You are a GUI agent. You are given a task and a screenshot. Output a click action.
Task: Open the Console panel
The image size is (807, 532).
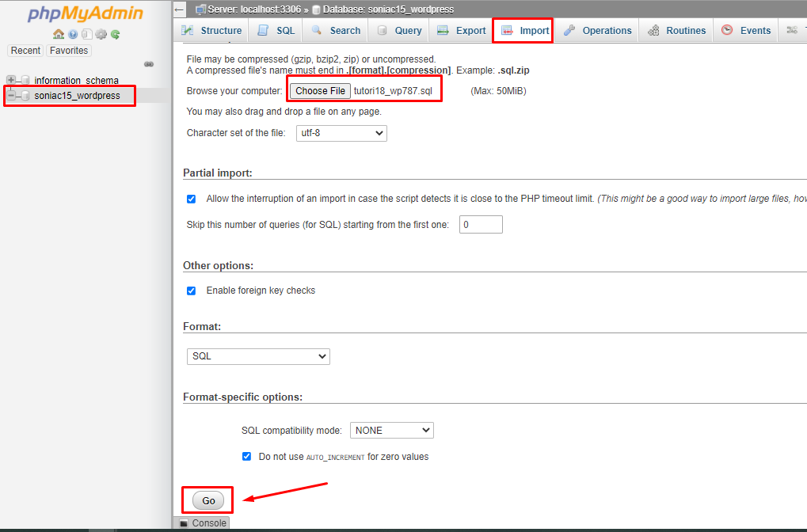203,523
